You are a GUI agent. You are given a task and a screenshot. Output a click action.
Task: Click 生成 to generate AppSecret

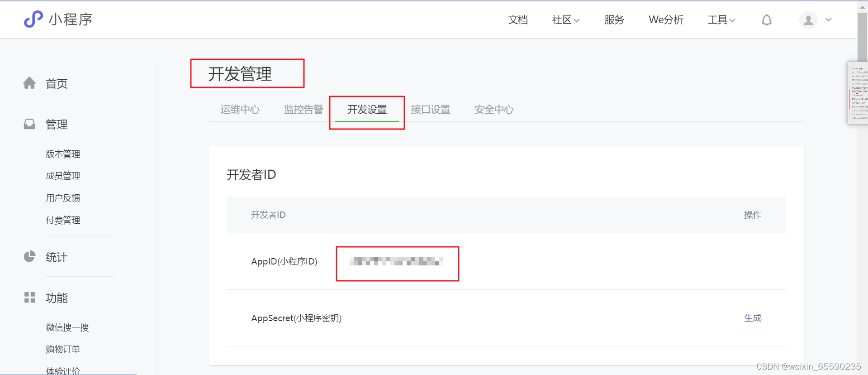click(753, 318)
